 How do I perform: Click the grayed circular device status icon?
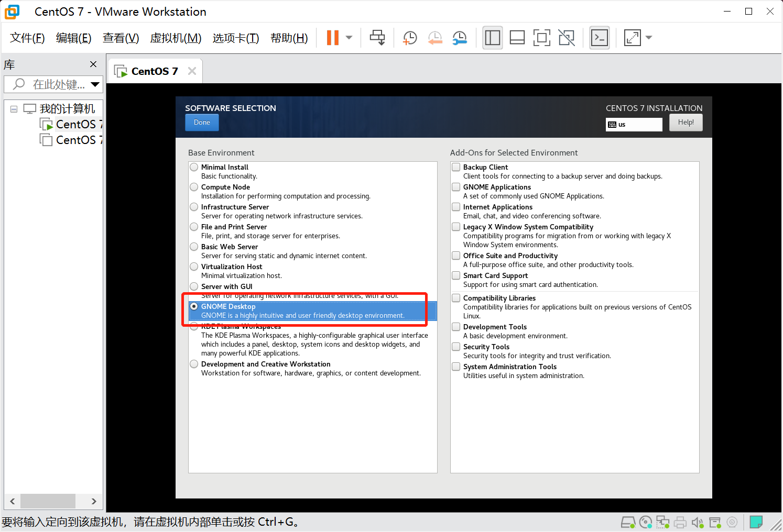coord(732,522)
